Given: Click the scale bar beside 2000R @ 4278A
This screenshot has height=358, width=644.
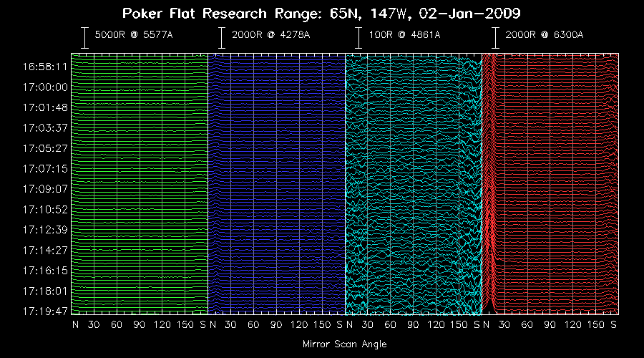Looking at the screenshot, I should 222,38.
